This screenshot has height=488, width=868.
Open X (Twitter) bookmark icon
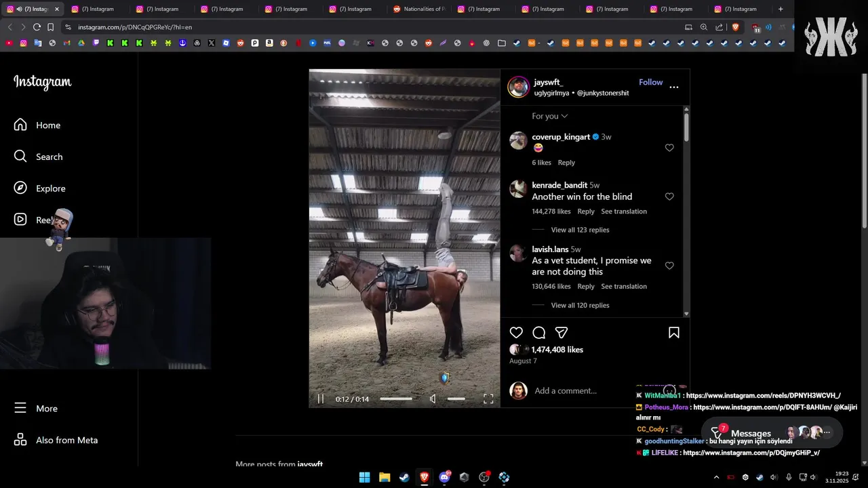tap(212, 43)
